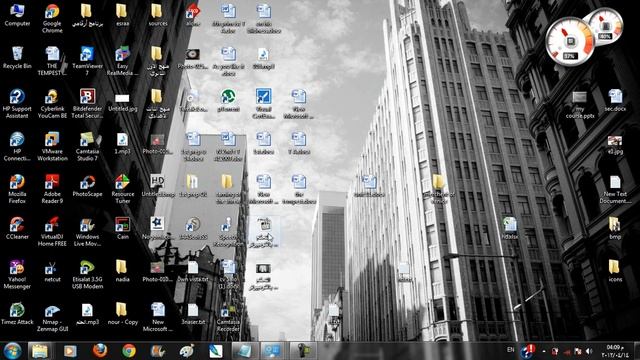Select the Timez Attack shortcut
Viewport: 640px width, 360px height.
(x=17, y=314)
